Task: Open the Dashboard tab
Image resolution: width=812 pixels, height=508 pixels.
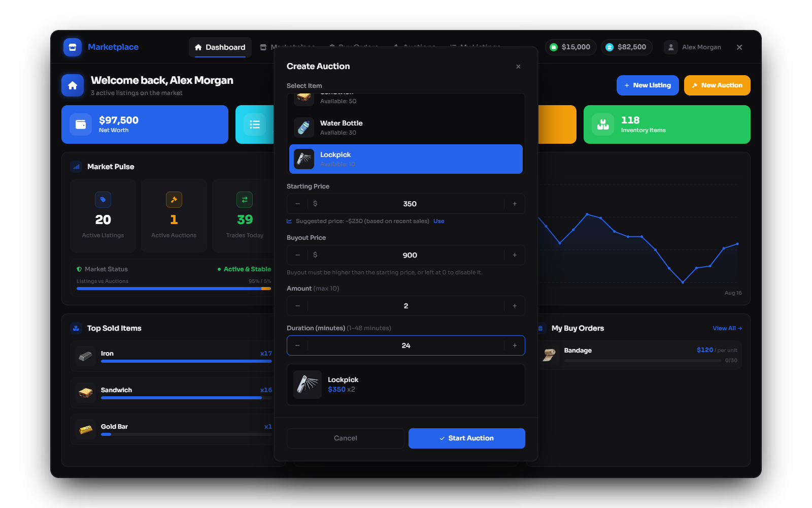Action: 220,47
